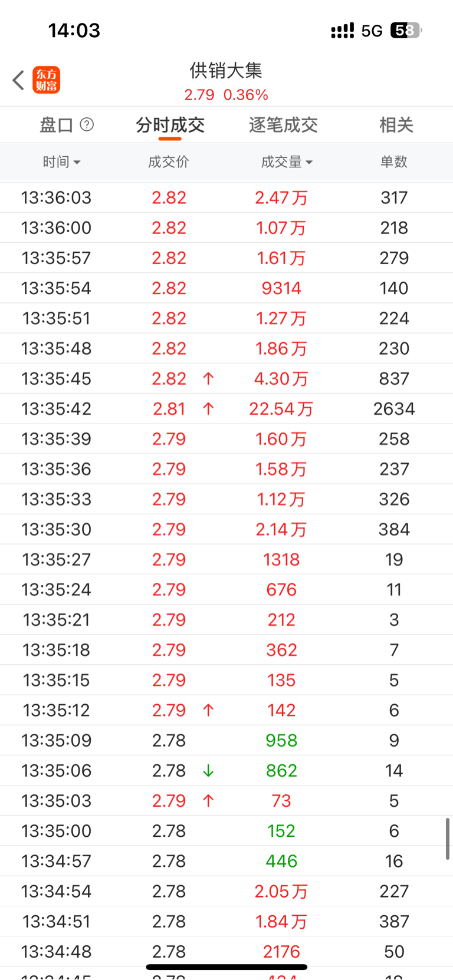Select the 分时成交 tab
The height and width of the screenshot is (980, 453).
point(170,125)
